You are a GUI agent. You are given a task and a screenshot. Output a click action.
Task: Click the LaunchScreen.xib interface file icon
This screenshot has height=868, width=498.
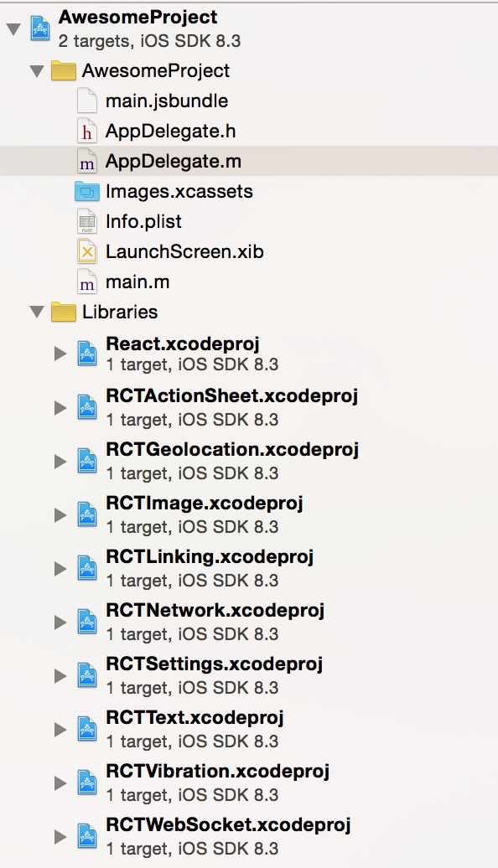87,252
